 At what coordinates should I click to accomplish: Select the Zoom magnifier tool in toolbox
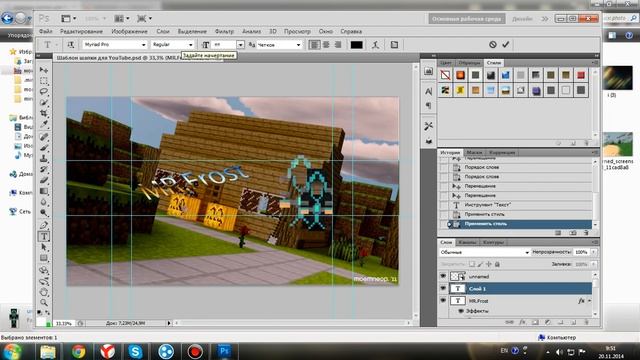click(x=44, y=302)
